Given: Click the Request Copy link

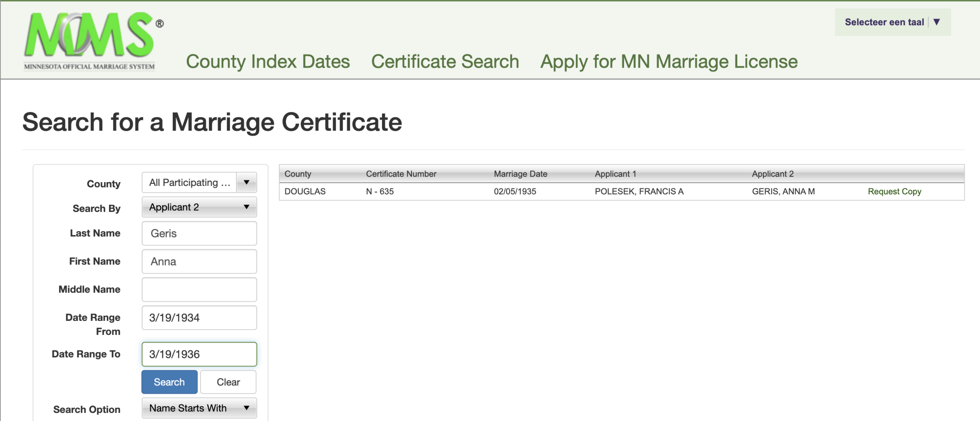Looking at the screenshot, I should (894, 191).
